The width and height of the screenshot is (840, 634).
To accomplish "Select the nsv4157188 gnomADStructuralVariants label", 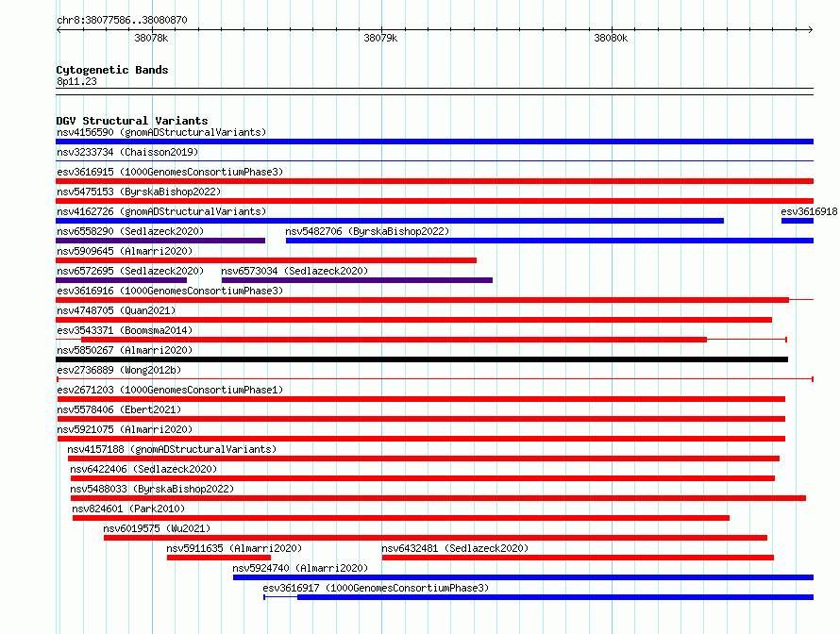I will 172,449.
